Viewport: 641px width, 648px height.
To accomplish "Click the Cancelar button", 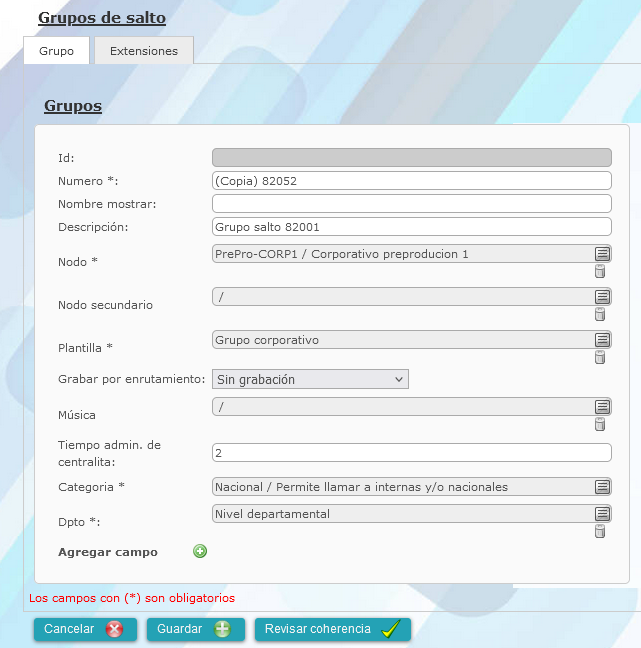I will 86,629.
